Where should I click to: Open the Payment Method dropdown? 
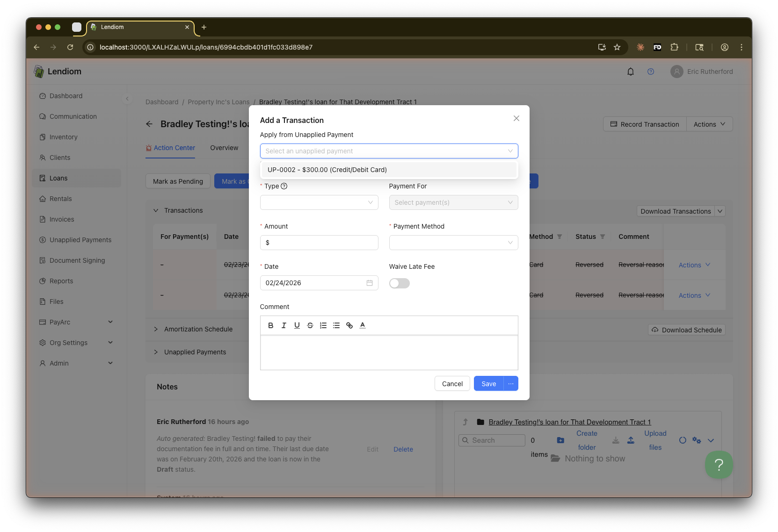pos(454,243)
